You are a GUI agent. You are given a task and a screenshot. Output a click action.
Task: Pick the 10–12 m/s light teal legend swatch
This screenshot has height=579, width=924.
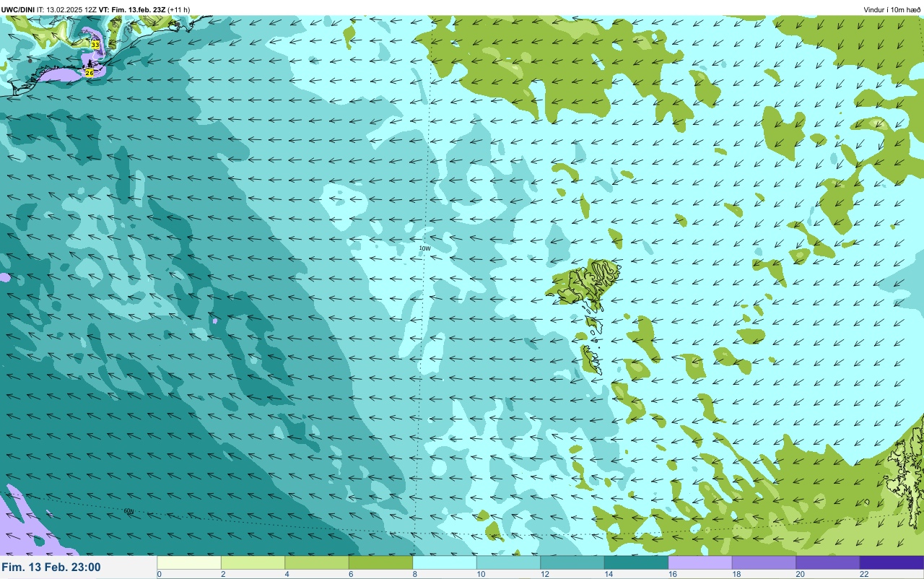(x=508, y=562)
